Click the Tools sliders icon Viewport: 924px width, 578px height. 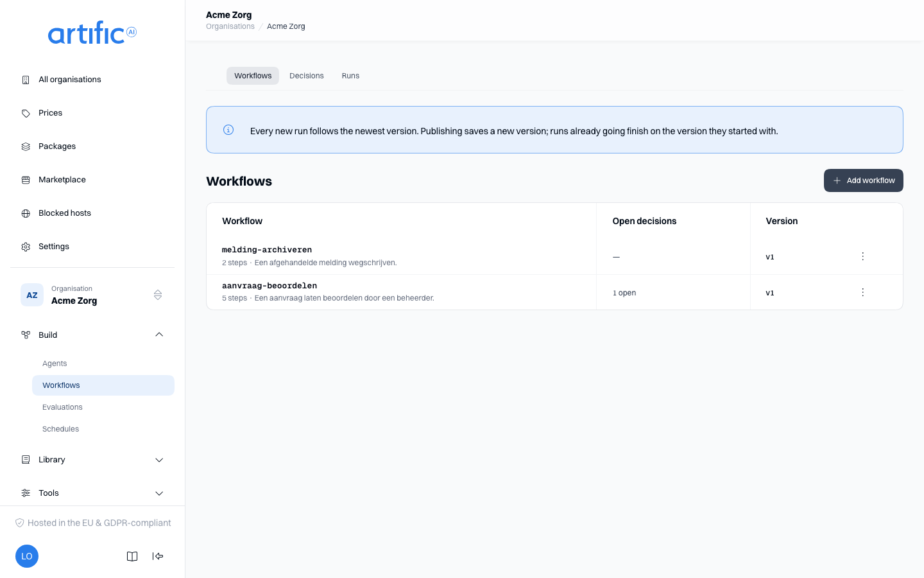pos(26,493)
